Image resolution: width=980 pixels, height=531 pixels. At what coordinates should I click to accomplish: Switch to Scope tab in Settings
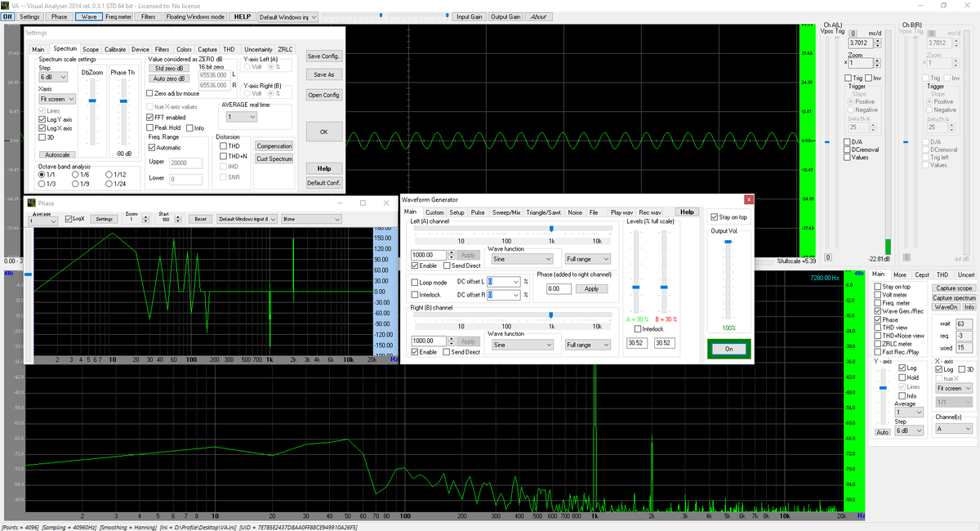pyautogui.click(x=91, y=49)
